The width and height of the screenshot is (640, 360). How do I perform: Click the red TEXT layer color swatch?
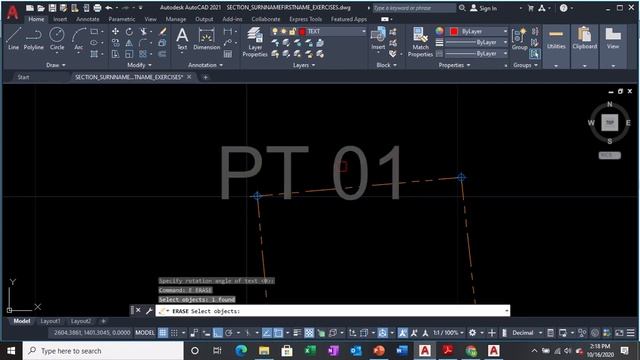[302, 31]
